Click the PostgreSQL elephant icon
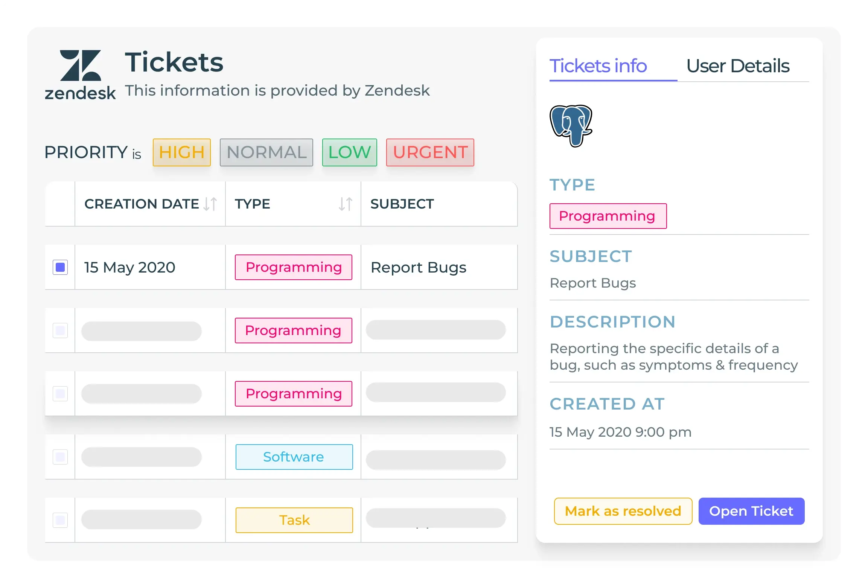Screen dimensions: 868x588 pyautogui.click(x=571, y=126)
